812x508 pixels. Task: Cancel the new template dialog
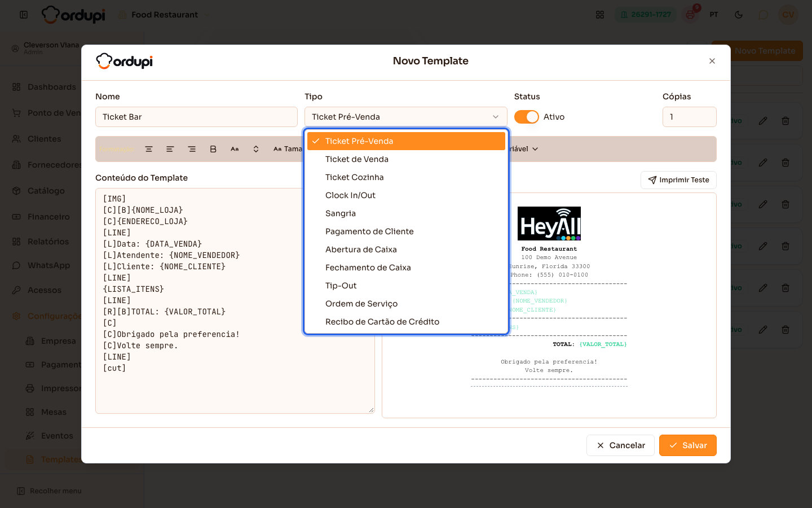coord(620,445)
